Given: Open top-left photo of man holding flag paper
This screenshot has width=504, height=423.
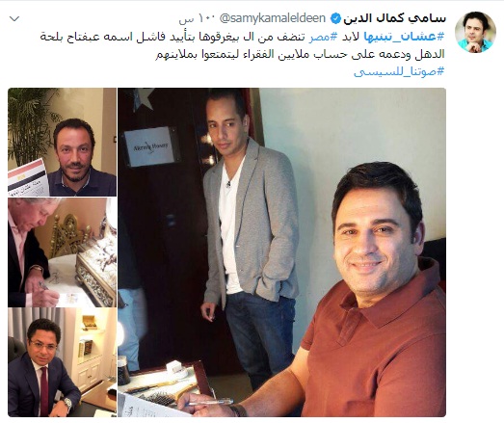Looking at the screenshot, I should [62, 142].
